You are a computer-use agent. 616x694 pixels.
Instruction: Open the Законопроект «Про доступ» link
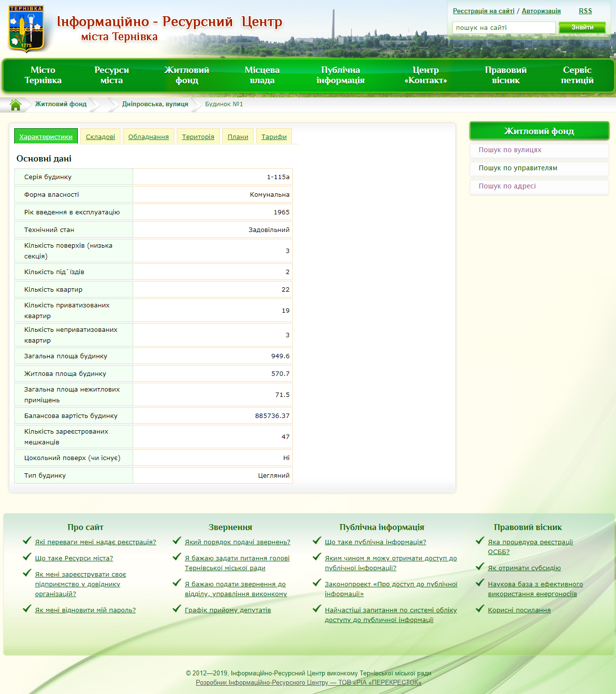point(391,589)
